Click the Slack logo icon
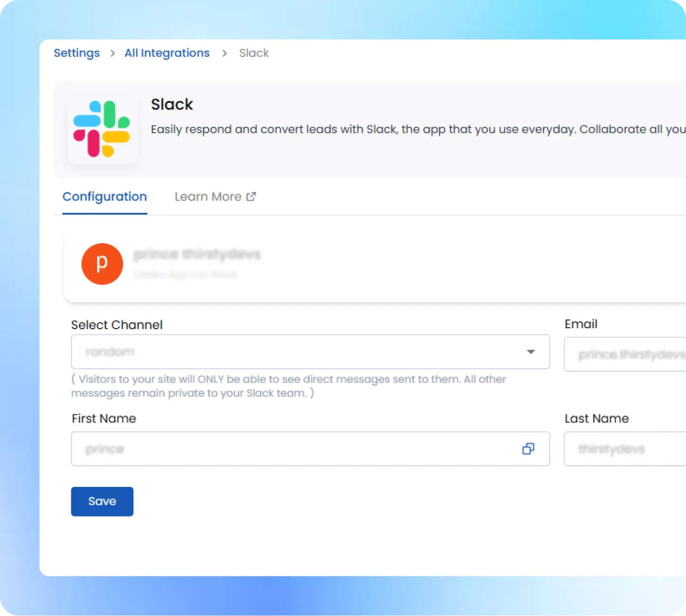Image resolution: width=686 pixels, height=616 pixels. (x=102, y=129)
